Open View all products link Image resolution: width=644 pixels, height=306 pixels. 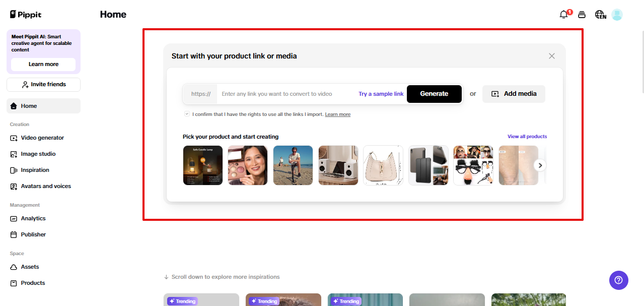527,136
